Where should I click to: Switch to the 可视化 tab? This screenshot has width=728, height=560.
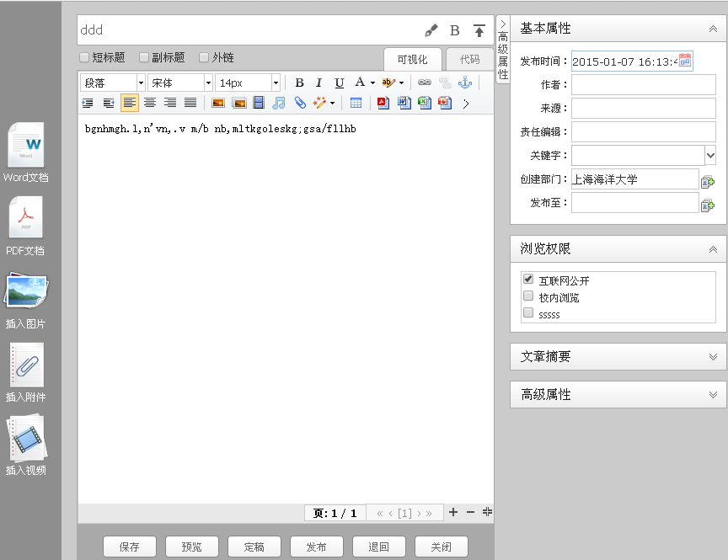click(x=412, y=59)
